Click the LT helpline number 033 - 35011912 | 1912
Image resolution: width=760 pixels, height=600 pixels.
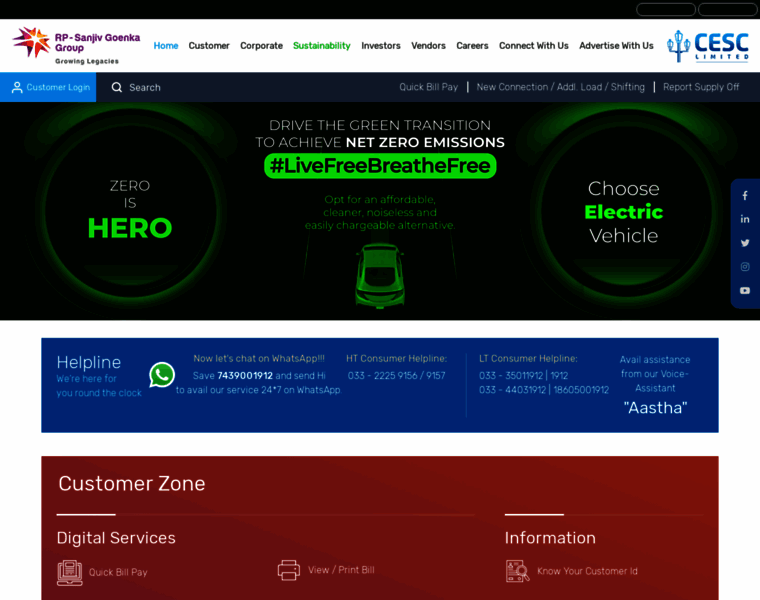tap(523, 376)
